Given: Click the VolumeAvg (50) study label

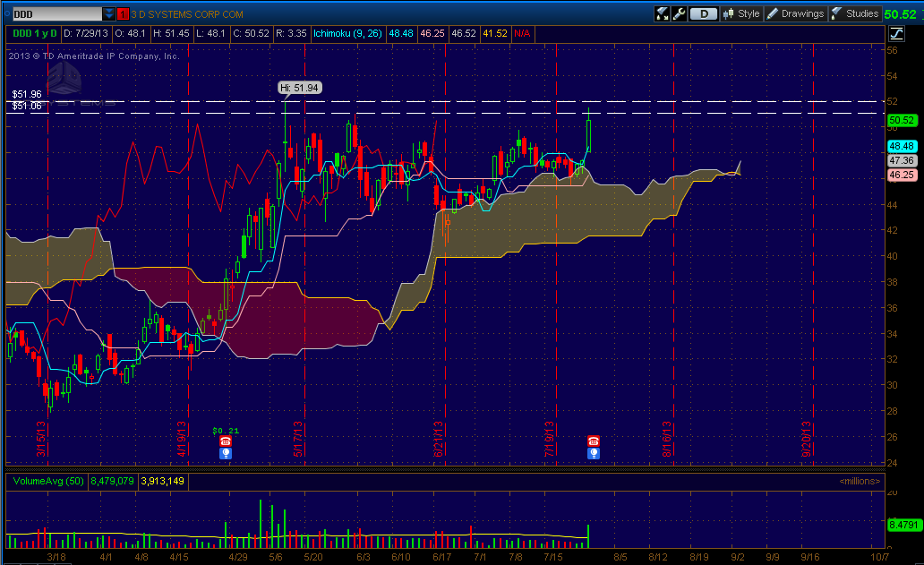Looking at the screenshot, I should coord(48,482).
